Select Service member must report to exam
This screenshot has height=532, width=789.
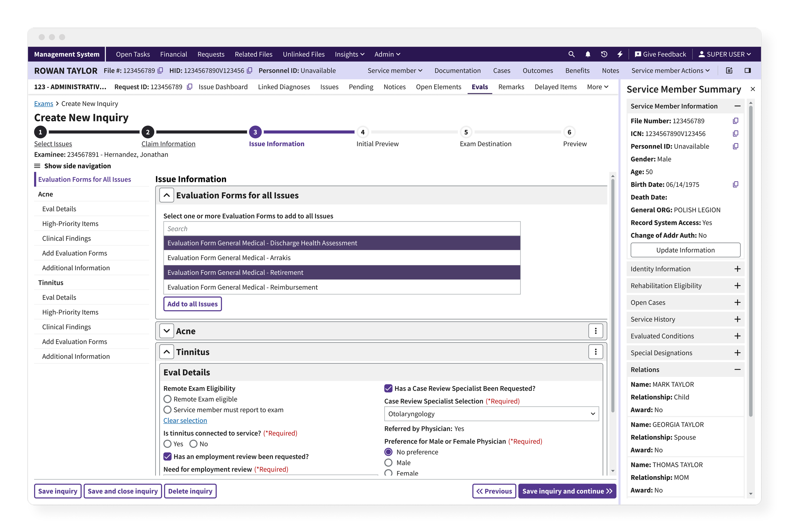tap(167, 410)
